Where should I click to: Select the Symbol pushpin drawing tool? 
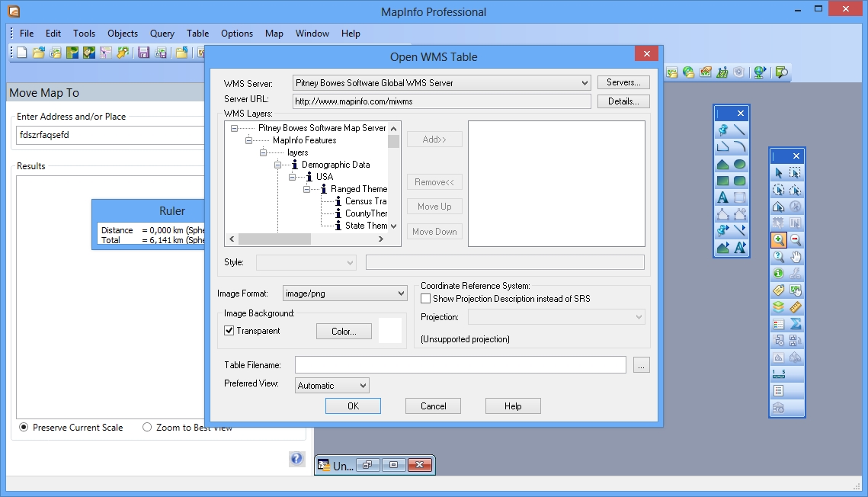pyautogui.click(x=723, y=130)
